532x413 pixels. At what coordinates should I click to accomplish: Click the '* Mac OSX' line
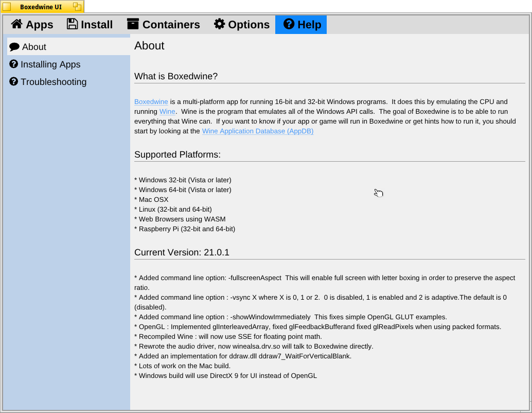151,200
